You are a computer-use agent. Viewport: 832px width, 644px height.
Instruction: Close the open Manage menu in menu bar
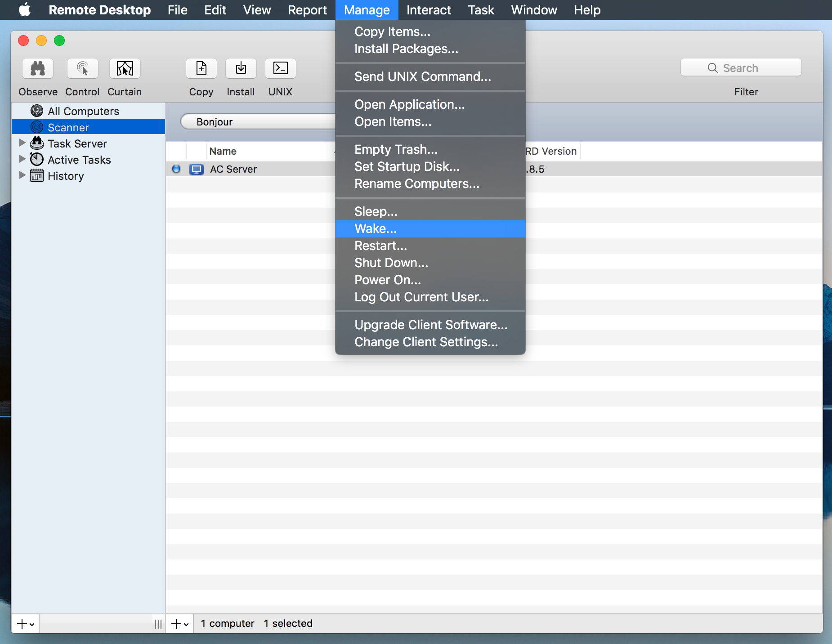[367, 10]
